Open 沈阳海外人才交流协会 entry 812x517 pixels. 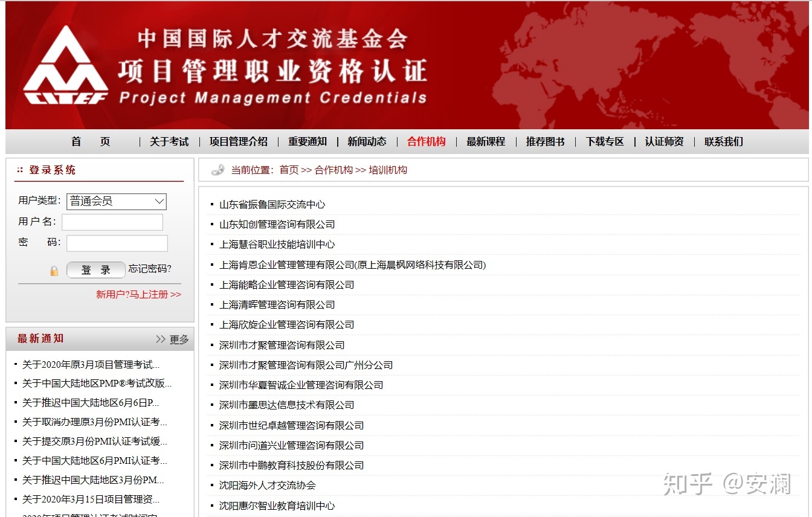[x=267, y=485]
